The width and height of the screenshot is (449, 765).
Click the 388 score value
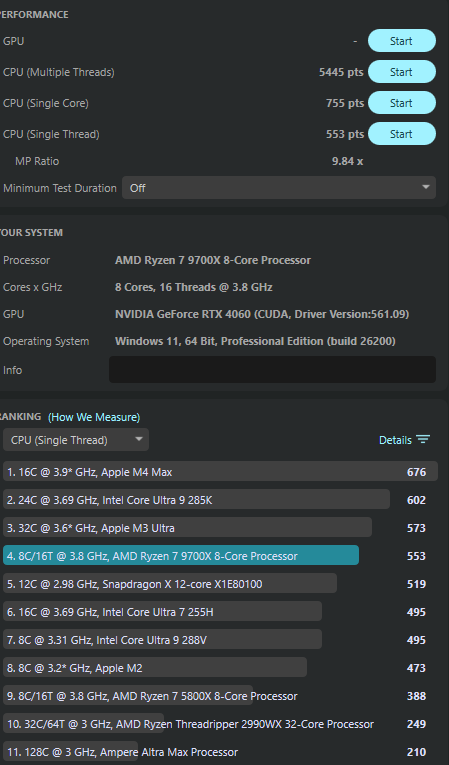(416, 696)
